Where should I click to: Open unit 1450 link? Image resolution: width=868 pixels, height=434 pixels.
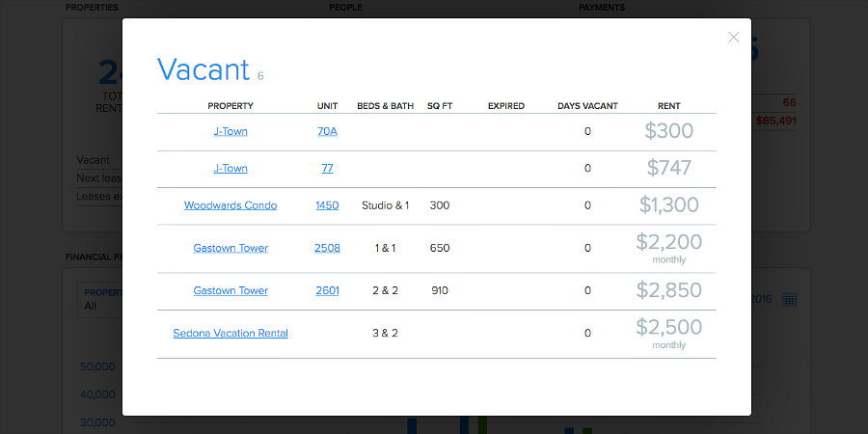coord(327,205)
